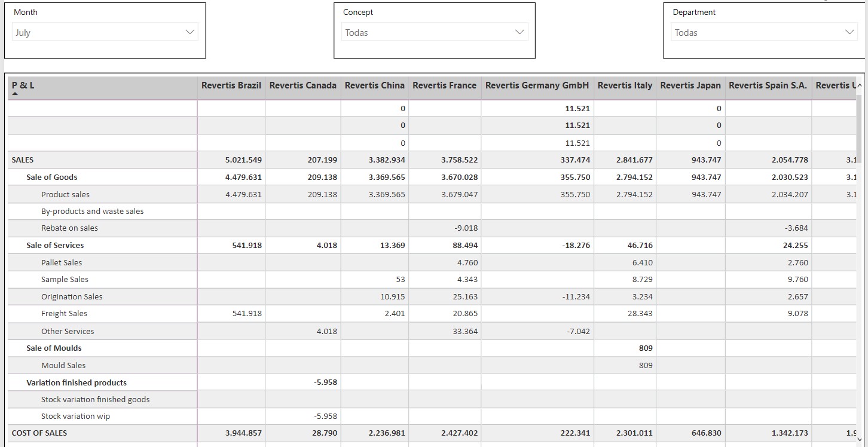This screenshot has width=868, height=447.
Task: Click the Revertis Italy column header
Action: (625, 85)
